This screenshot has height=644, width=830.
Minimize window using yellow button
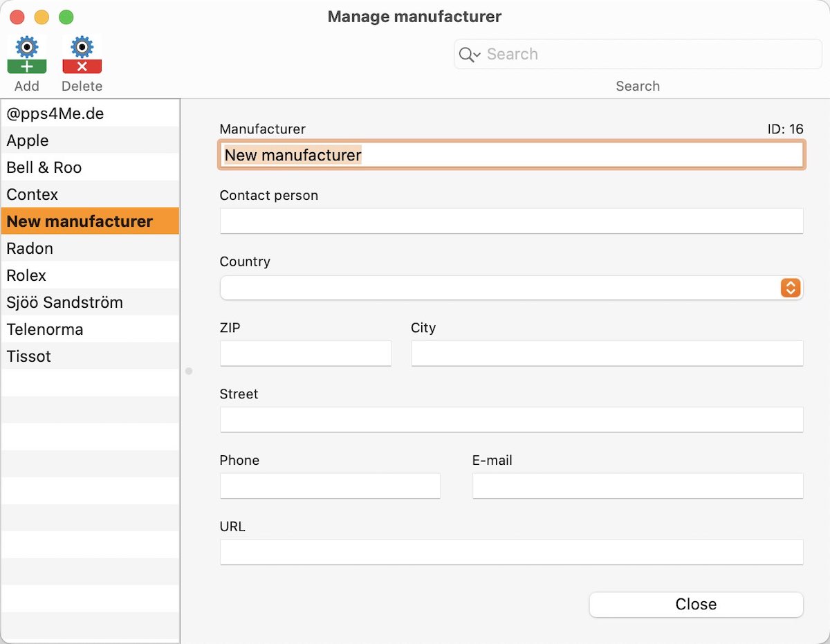(x=41, y=17)
